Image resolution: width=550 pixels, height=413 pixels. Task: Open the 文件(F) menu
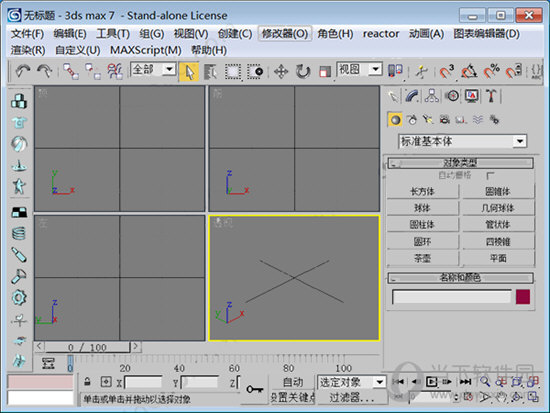pyautogui.click(x=27, y=34)
